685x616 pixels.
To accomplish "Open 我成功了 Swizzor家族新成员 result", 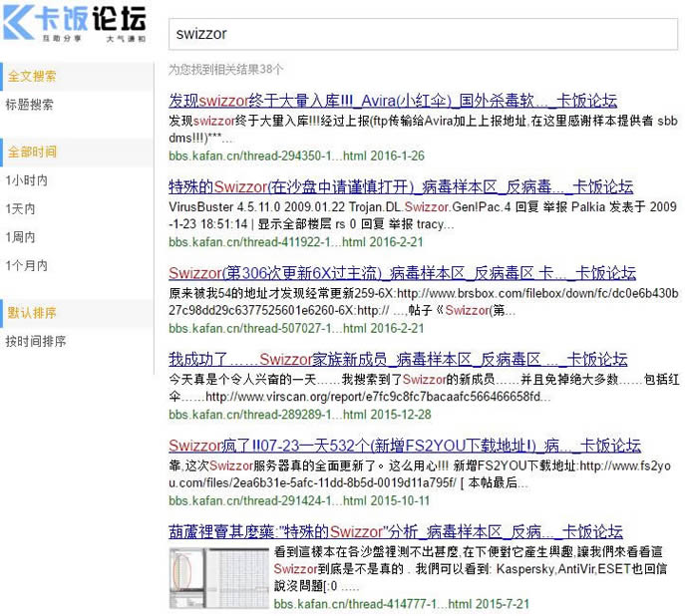I will [x=397, y=360].
